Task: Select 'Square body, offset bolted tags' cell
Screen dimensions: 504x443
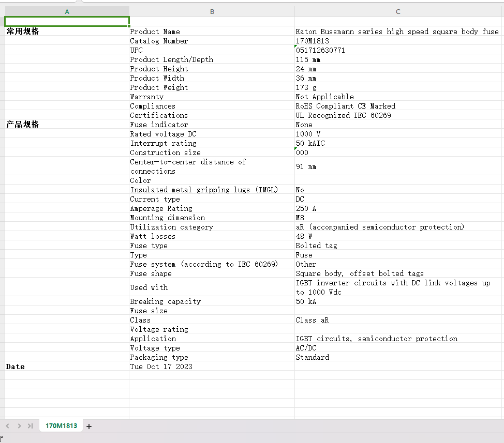Action: coord(398,273)
